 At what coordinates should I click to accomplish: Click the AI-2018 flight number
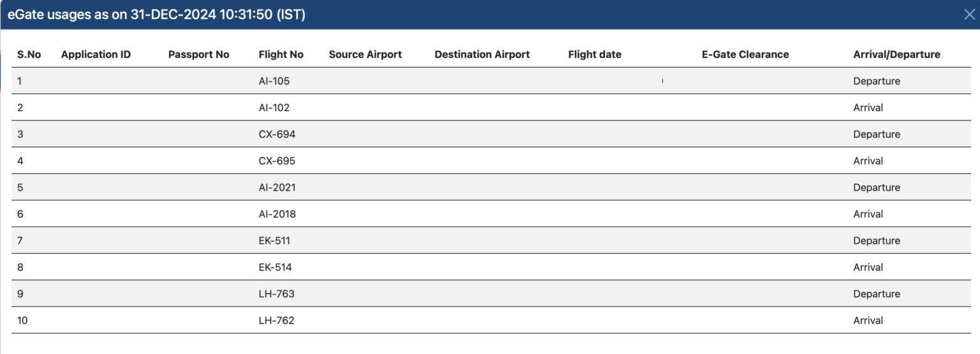coord(277,214)
